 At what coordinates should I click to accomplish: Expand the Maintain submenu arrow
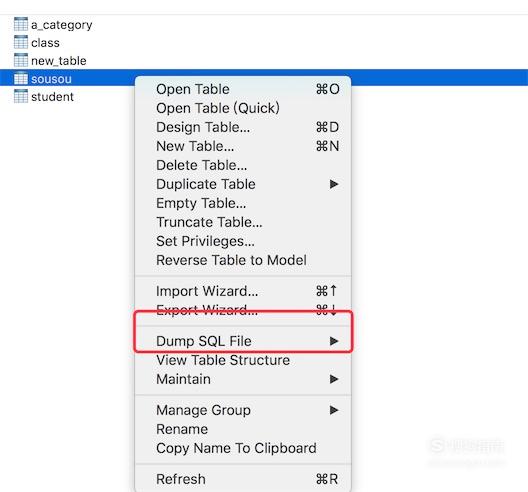click(334, 379)
